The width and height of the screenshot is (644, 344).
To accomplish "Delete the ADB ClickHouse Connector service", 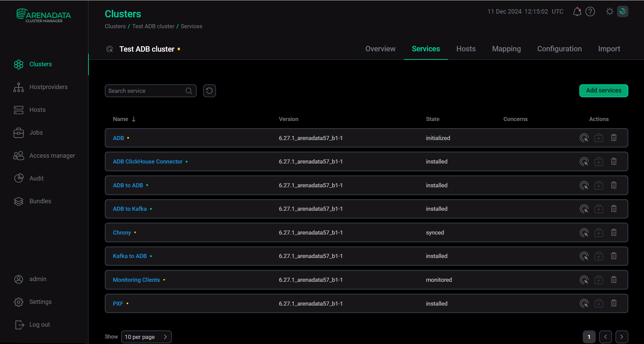I will tap(614, 161).
